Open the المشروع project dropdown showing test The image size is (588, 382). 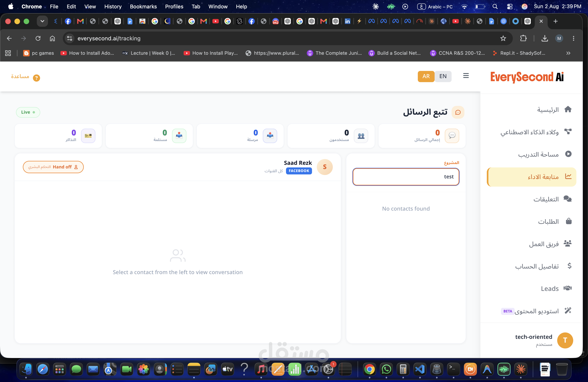tap(406, 177)
